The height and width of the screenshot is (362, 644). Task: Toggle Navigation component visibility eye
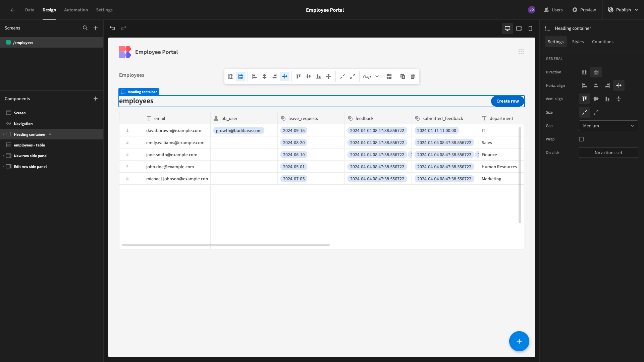(9, 124)
